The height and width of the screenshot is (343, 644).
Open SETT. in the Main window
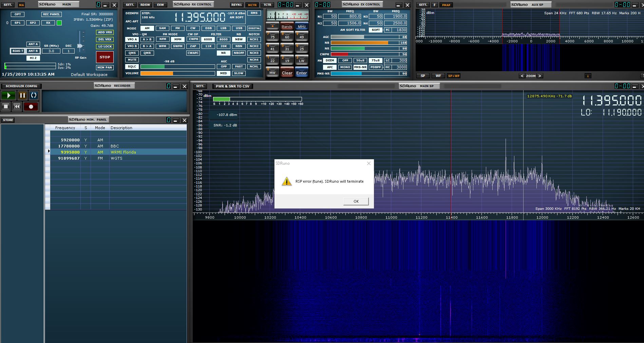click(x=7, y=5)
